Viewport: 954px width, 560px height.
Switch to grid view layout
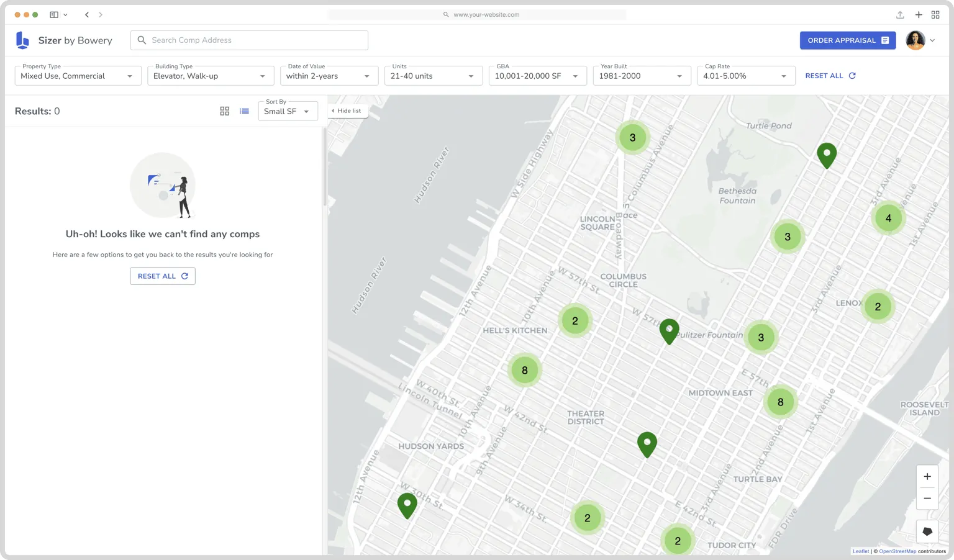225,111
